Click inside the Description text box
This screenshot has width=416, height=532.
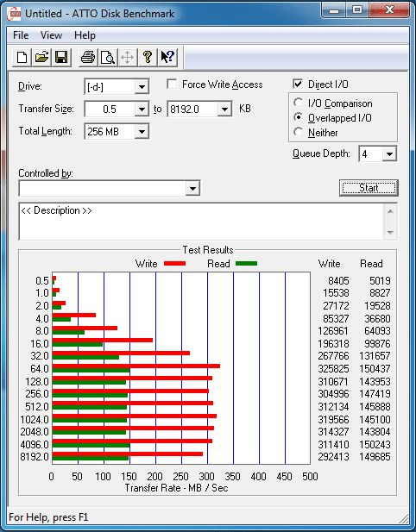[202, 222]
